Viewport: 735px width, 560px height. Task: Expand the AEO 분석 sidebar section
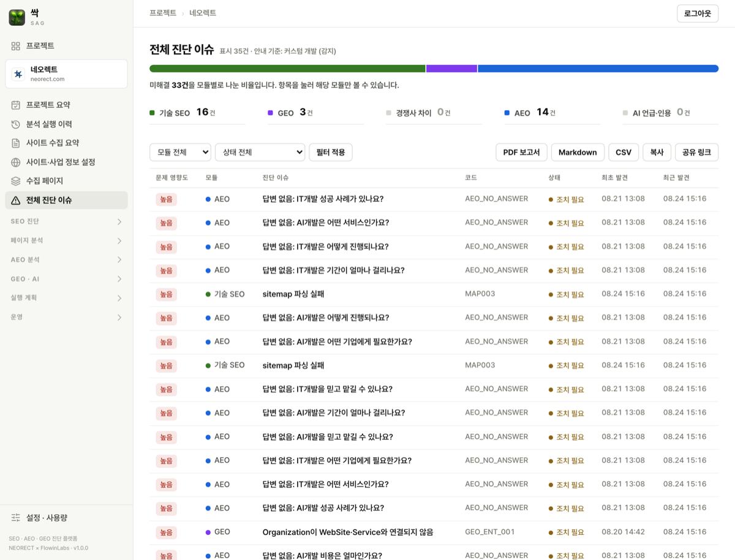coord(66,259)
